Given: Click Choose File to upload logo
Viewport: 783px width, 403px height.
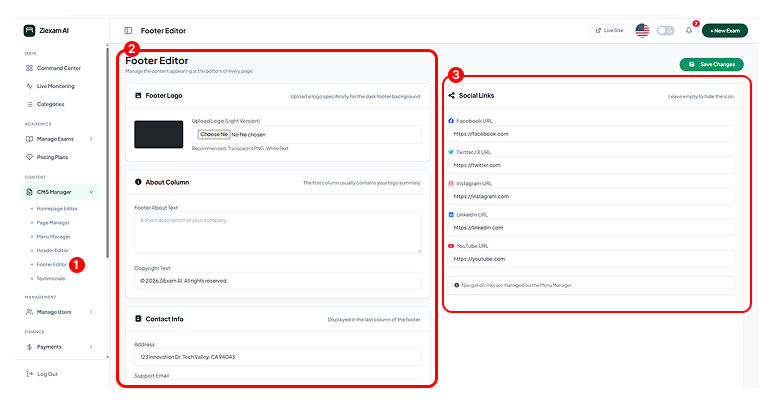Looking at the screenshot, I should [213, 134].
